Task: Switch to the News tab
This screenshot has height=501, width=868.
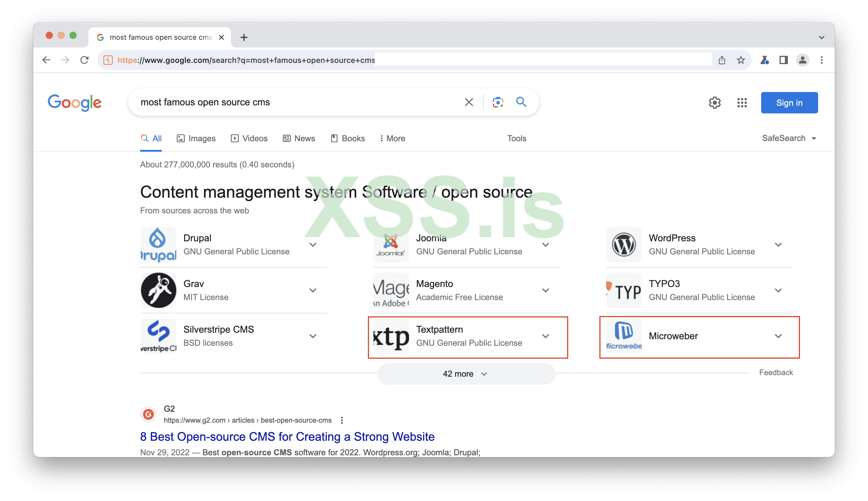Action: (x=299, y=138)
